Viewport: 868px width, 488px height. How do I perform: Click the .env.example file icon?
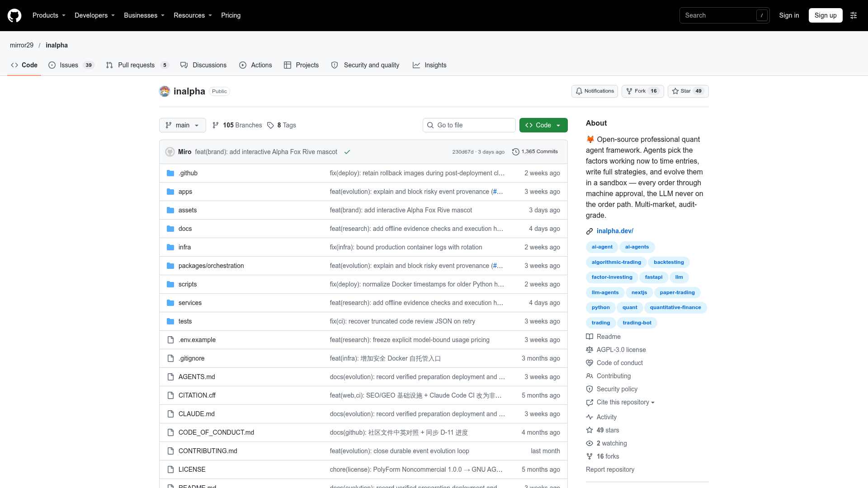tap(170, 340)
